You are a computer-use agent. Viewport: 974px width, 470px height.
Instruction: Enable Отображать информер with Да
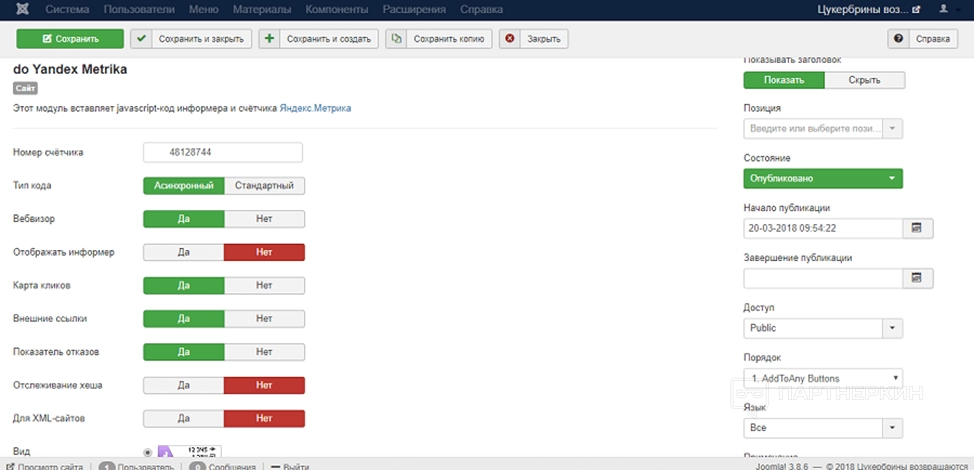click(184, 252)
